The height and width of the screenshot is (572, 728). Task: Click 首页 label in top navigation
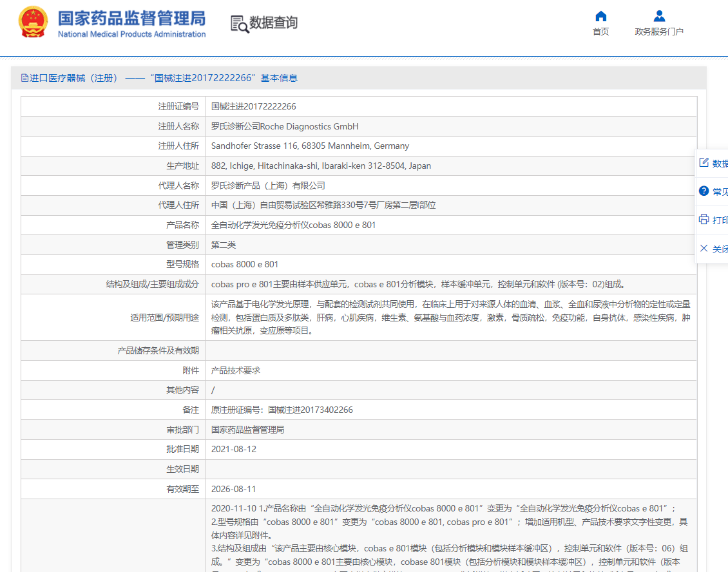601,32
